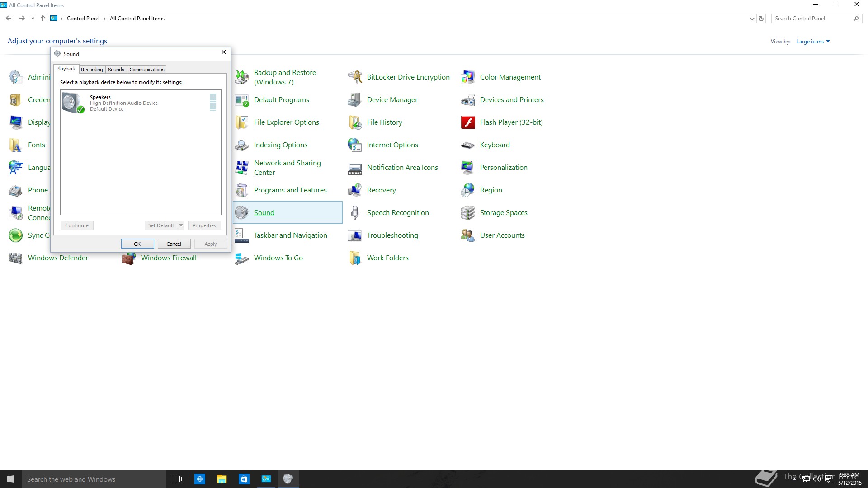Click the Set Default button
The image size is (868, 488).
tap(161, 225)
